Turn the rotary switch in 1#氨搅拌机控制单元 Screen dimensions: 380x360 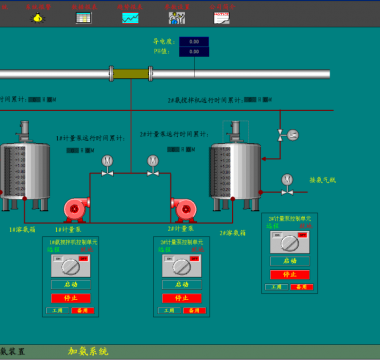click(71, 266)
